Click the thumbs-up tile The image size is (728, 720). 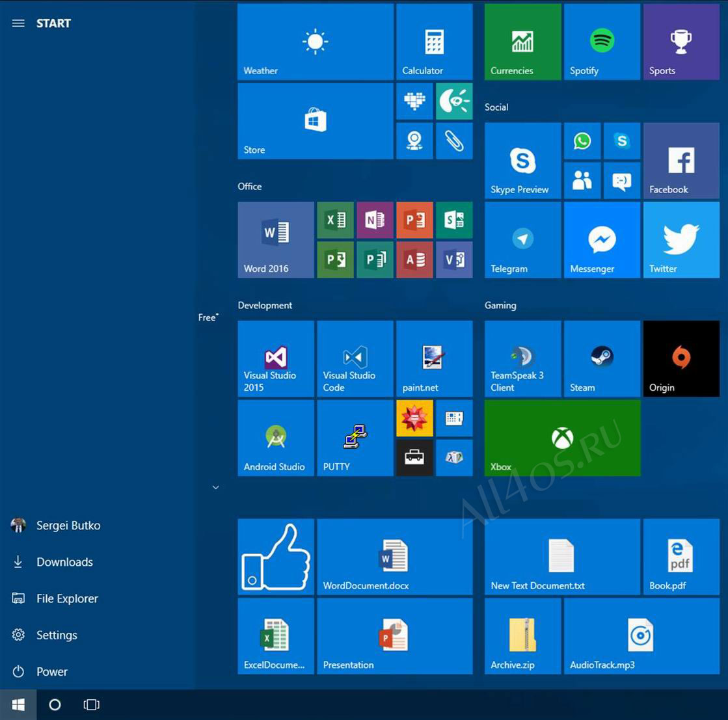pyautogui.click(x=276, y=557)
